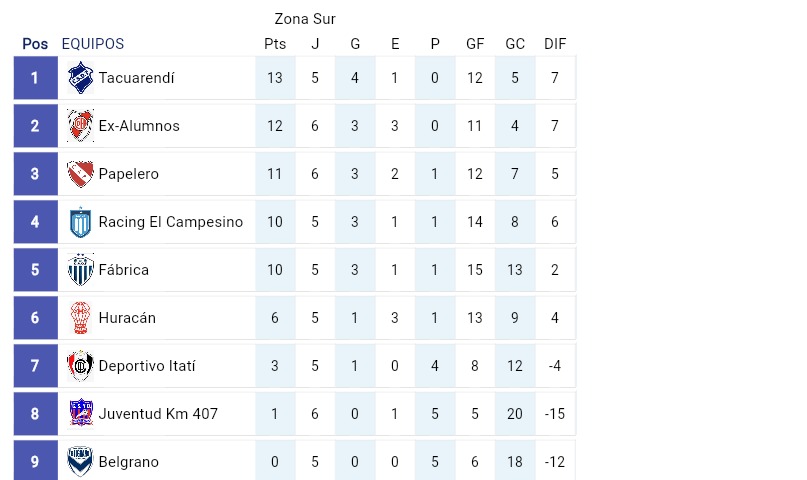This screenshot has width=807, height=480.
Task: Click Juventud Km 407 team name
Action: point(158,414)
